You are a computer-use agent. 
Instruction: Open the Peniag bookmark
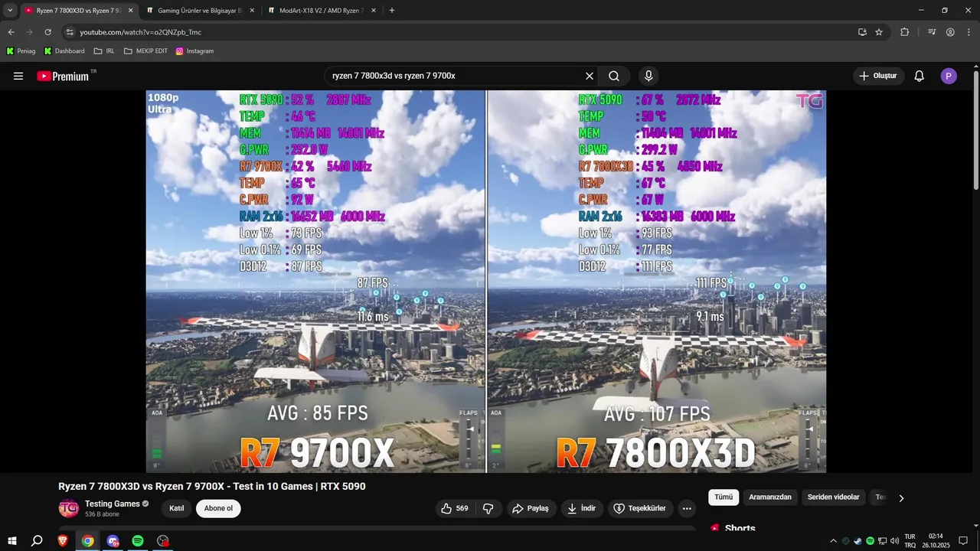pyautogui.click(x=21, y=51)
